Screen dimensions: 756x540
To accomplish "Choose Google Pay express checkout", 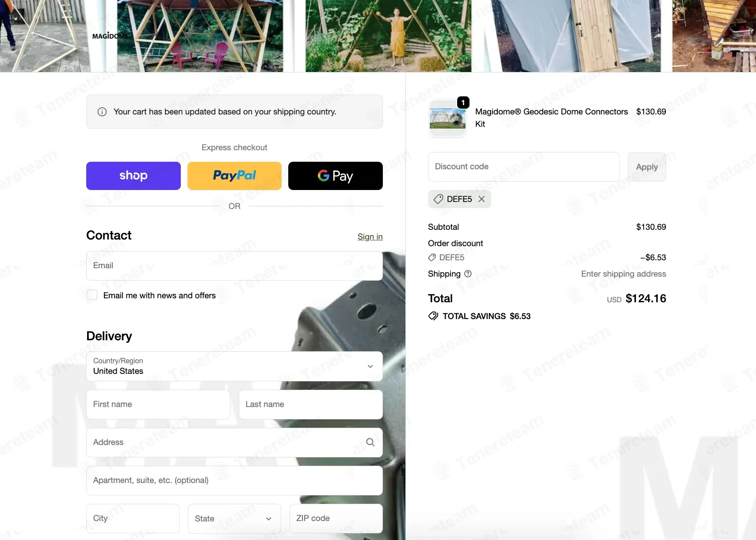I will (x=336, y=176).
